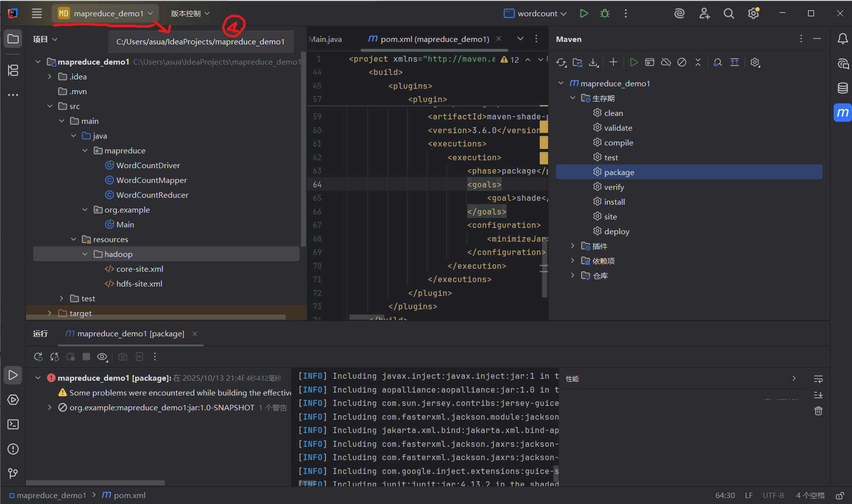Open more options in Run toolbar
The width and height of the screenshot is (852, 504).
point(155,357)
